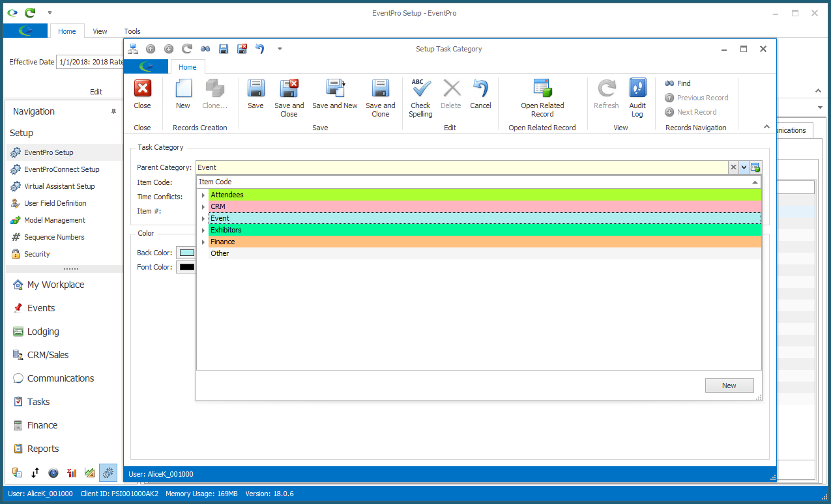
Task: Click the line chart navigation footer icon
Action: [90, 473]
